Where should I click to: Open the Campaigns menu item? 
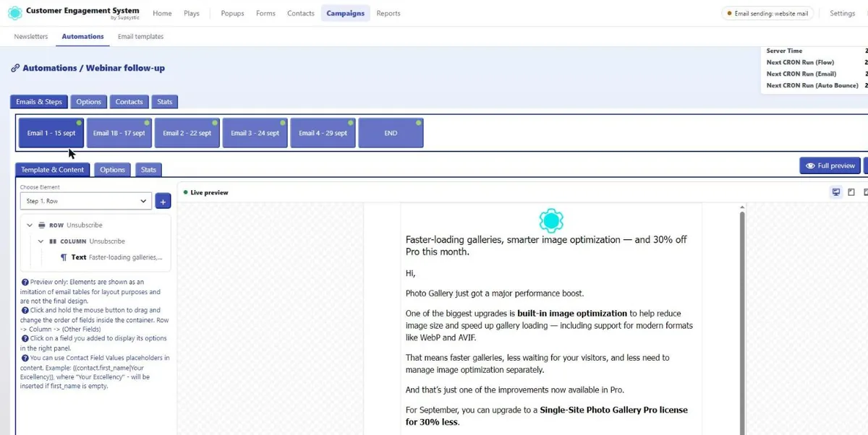346,13
